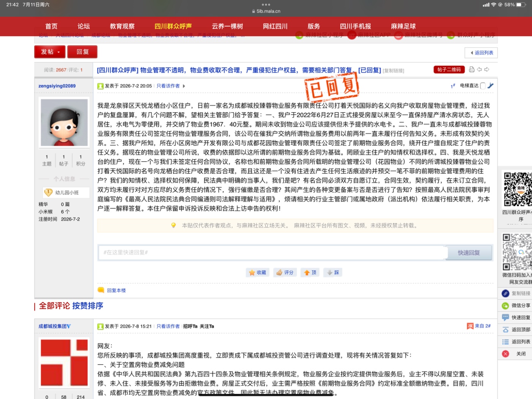Click the 复制链接 sidebar icon
Image resolution: width=532 pixels, height=399 pixels.
(505, 293)
